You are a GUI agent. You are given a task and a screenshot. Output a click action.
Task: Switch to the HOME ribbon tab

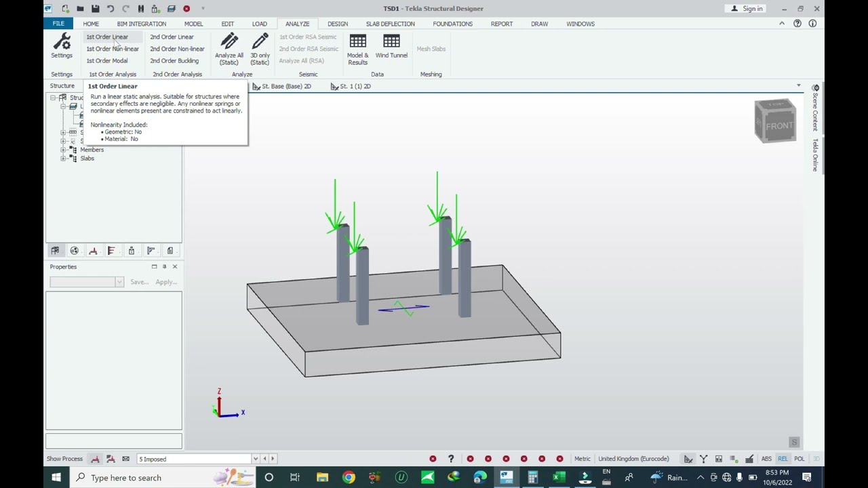pyautogui.click(x=91, y=24)
